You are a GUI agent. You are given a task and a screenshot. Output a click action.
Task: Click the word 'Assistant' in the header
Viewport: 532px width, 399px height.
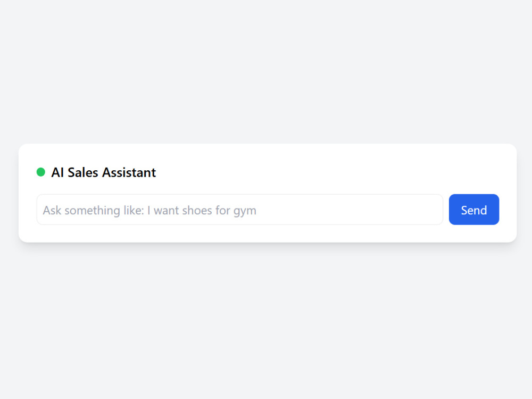[x=129, y=172]
